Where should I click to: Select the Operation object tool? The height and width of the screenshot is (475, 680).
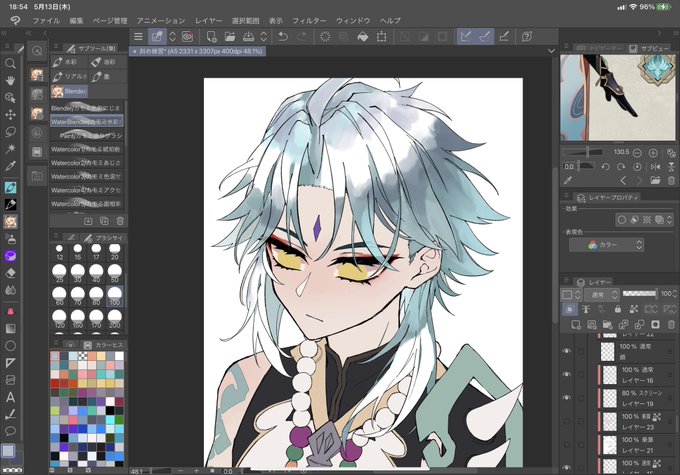10,98
